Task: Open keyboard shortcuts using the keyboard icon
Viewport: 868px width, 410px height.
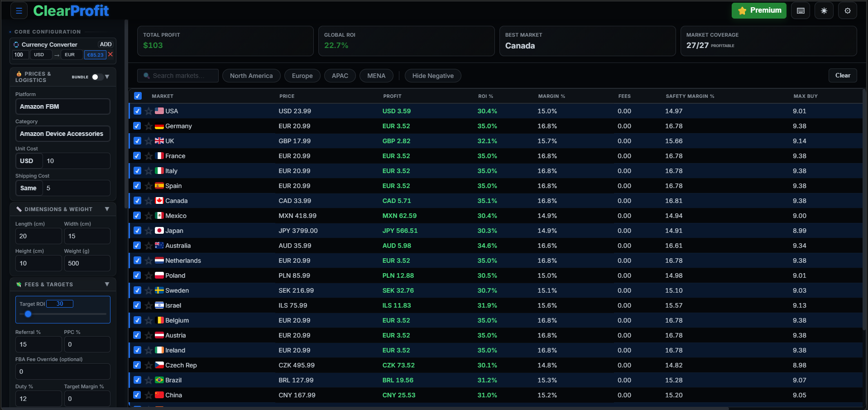Action: point(800,10)
